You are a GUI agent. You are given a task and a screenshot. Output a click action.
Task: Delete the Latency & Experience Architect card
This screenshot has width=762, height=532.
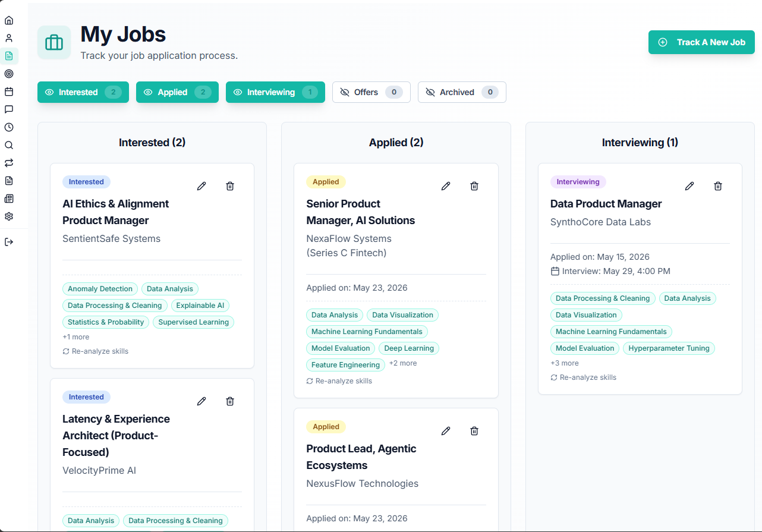coord(230,401)
